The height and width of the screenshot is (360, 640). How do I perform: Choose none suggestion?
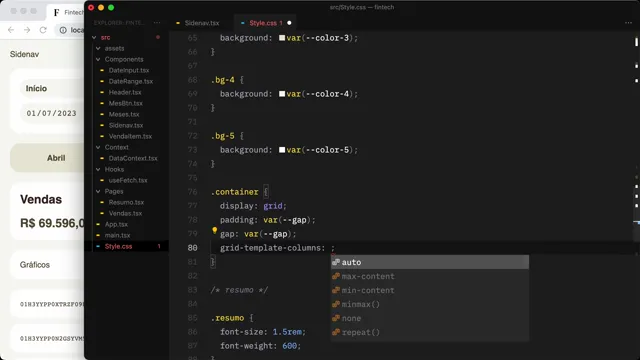430,318
